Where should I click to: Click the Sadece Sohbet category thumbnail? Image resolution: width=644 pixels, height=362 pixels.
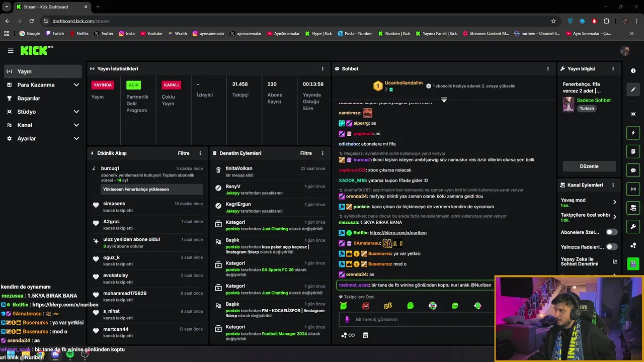pos(569,104)
